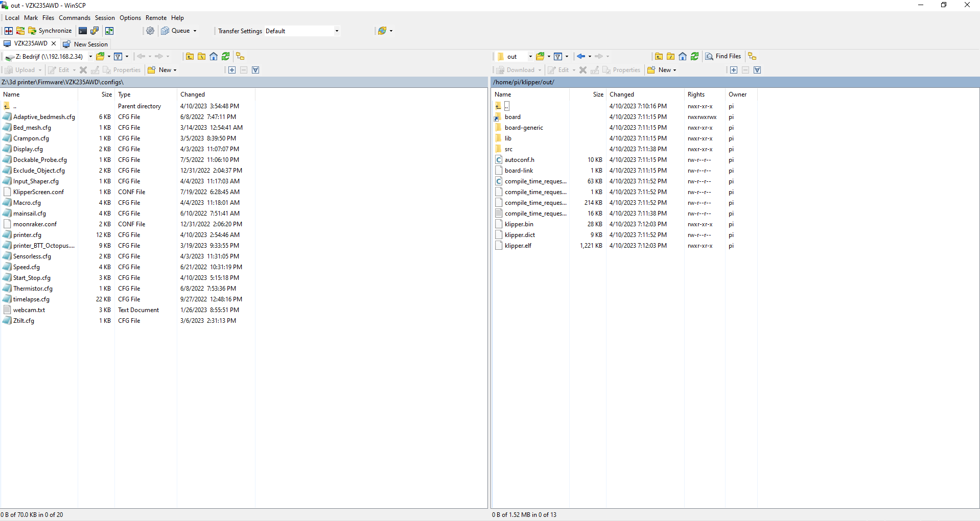The image size is (980, 521).
Task: Go to local home directory
Action: coord(214,56)
